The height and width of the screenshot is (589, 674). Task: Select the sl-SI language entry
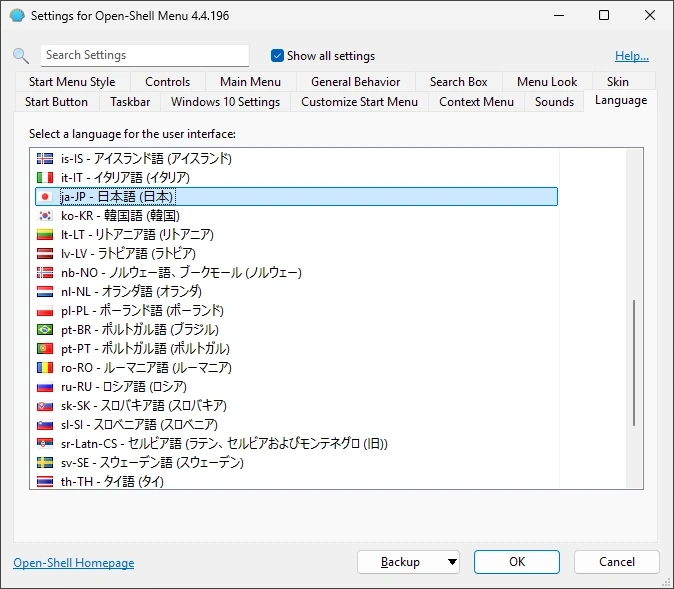pos(297,424)
